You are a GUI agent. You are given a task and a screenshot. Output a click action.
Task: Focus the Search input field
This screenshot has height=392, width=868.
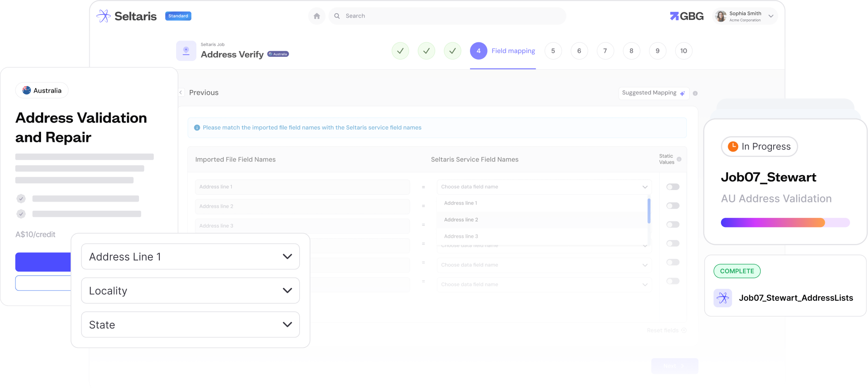pyautogui.click(x=447, y=16)
